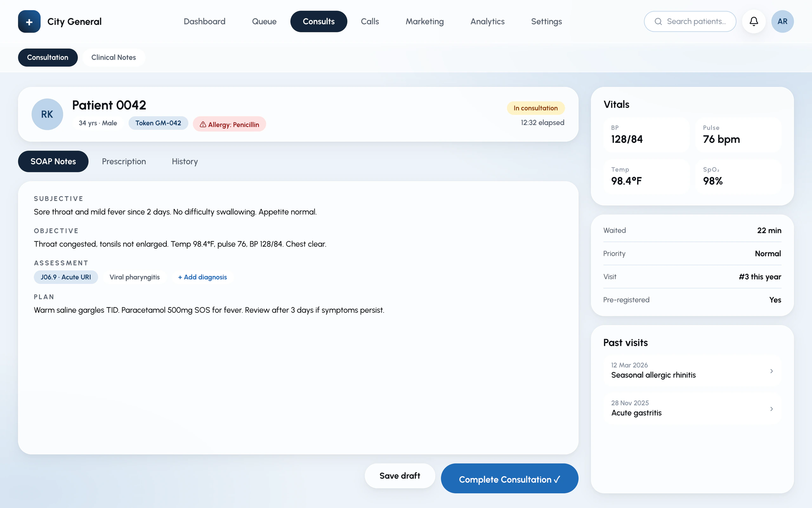The image size is (812, 508).
Task: Click the Token GM-042 badge
Action: (x=158, y=123)
